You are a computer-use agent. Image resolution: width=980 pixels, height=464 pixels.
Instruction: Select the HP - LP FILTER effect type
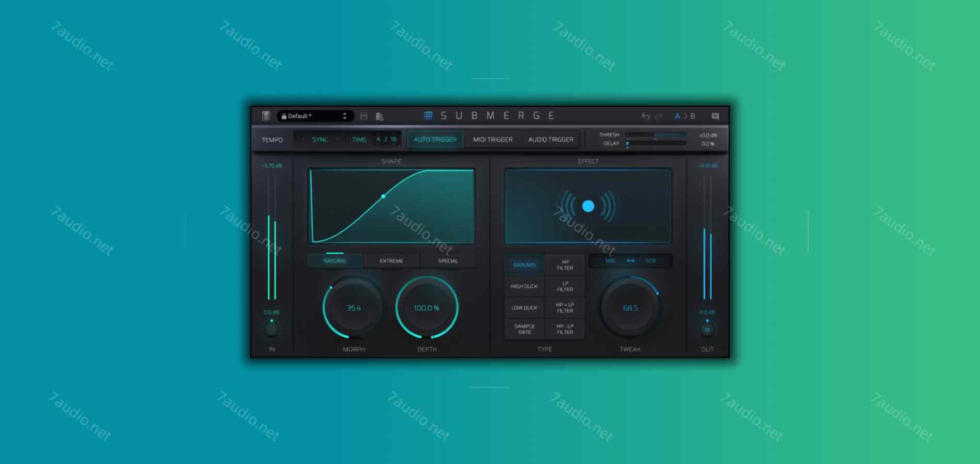coord(565,329)
